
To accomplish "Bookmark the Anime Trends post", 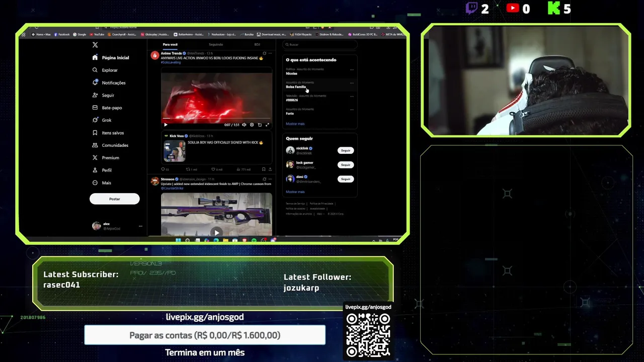I will 264,169.
